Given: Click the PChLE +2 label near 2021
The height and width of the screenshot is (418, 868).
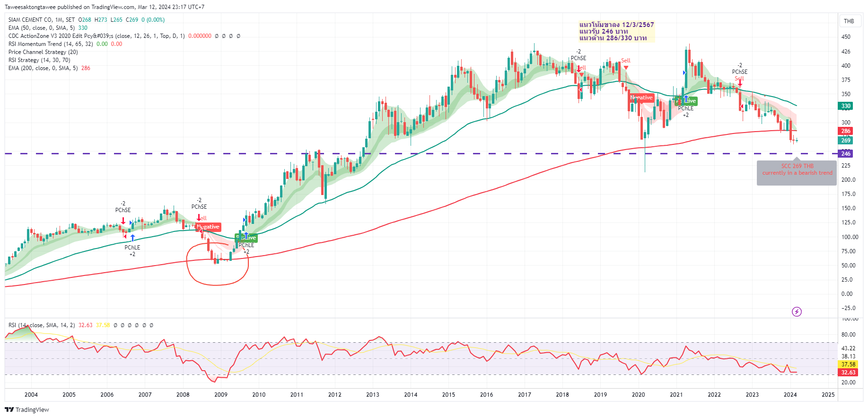Looking at the screenshot, I should click(686, 112).
